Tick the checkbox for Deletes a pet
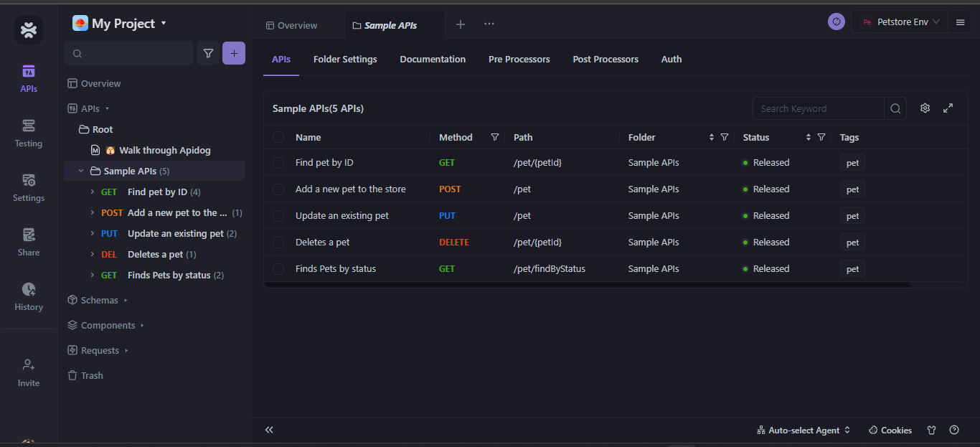 pos(278,243)
